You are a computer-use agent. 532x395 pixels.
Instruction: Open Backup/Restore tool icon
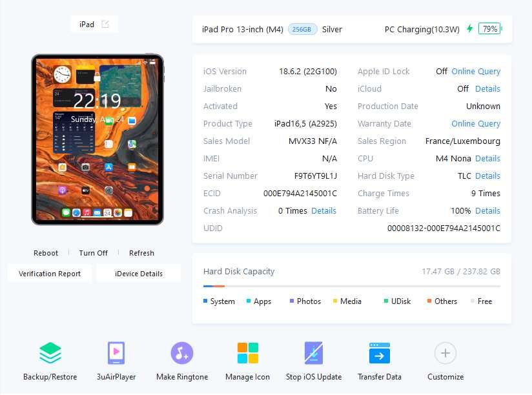50,352
